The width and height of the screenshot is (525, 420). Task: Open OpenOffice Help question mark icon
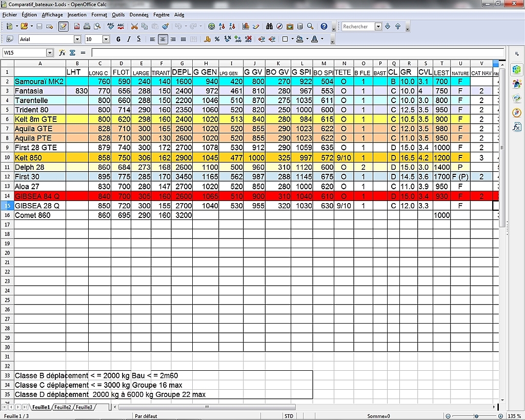click(x=324, y=26)
